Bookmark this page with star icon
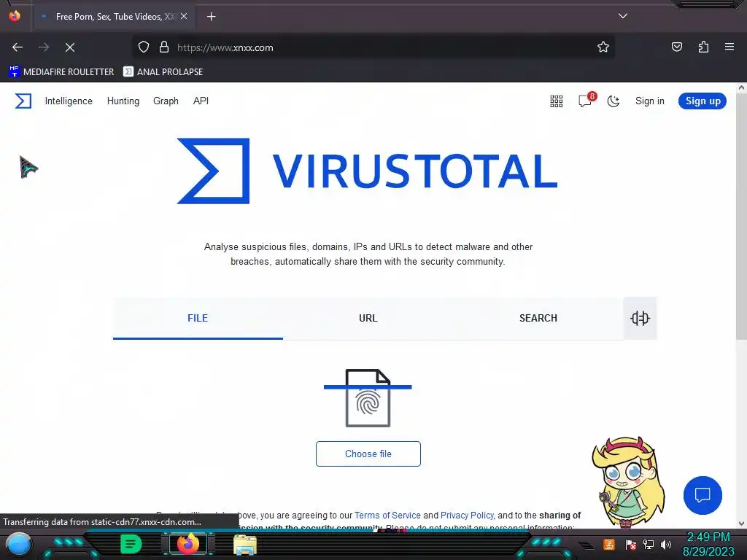This screenshot has height=560, width=747. click(x=603, y=47)
